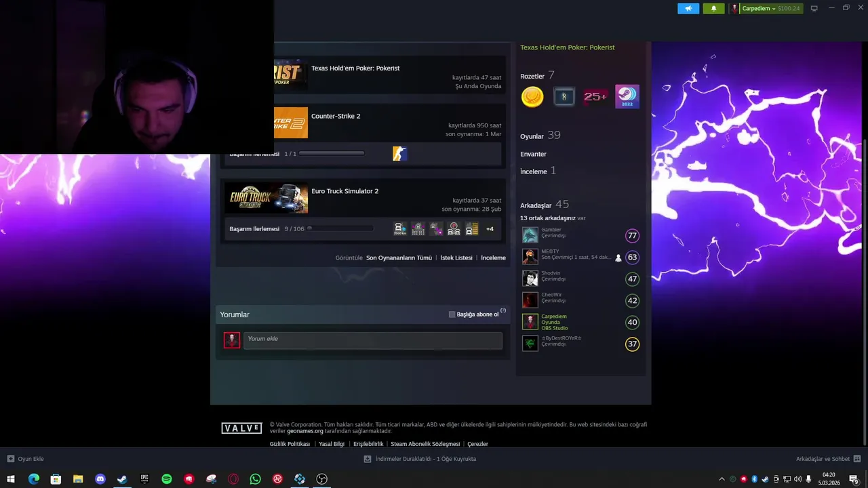View Euro Truck achievement progress bar
Viewport: 868px width, 488px height.
(340, 228)
